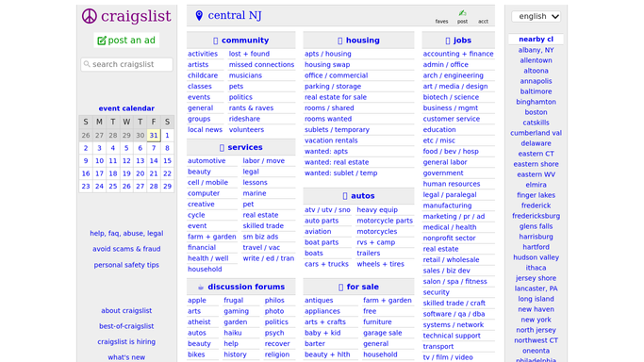644x362 pixels.
Task: Open volunteers in community
Action: point(246,130)
